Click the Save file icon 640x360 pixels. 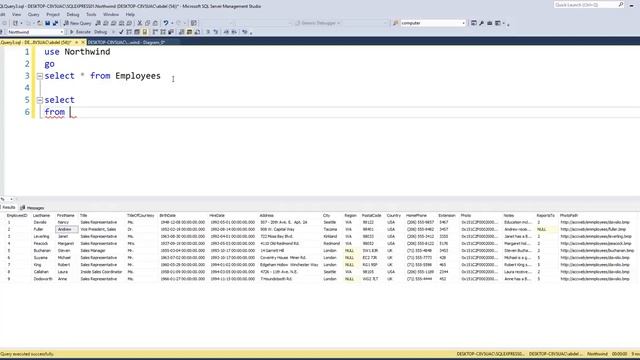[47, 23]
